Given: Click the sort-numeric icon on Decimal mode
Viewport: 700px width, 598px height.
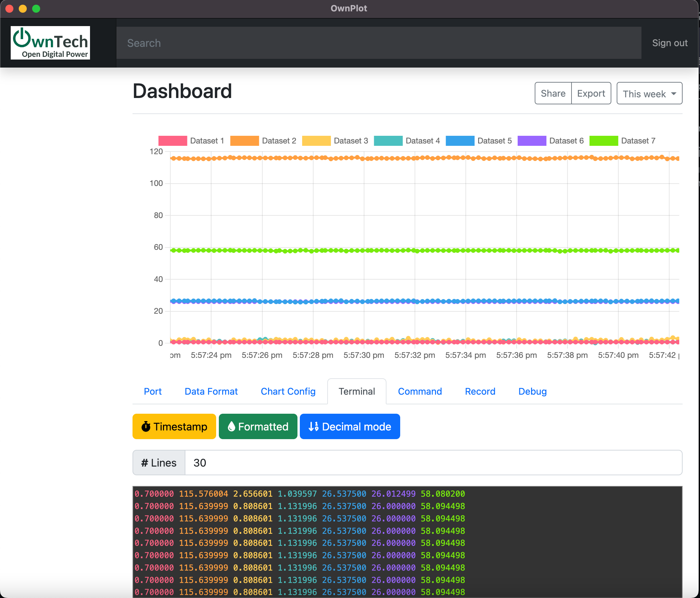Looking at the screenshot, I should tap(313, 426).
